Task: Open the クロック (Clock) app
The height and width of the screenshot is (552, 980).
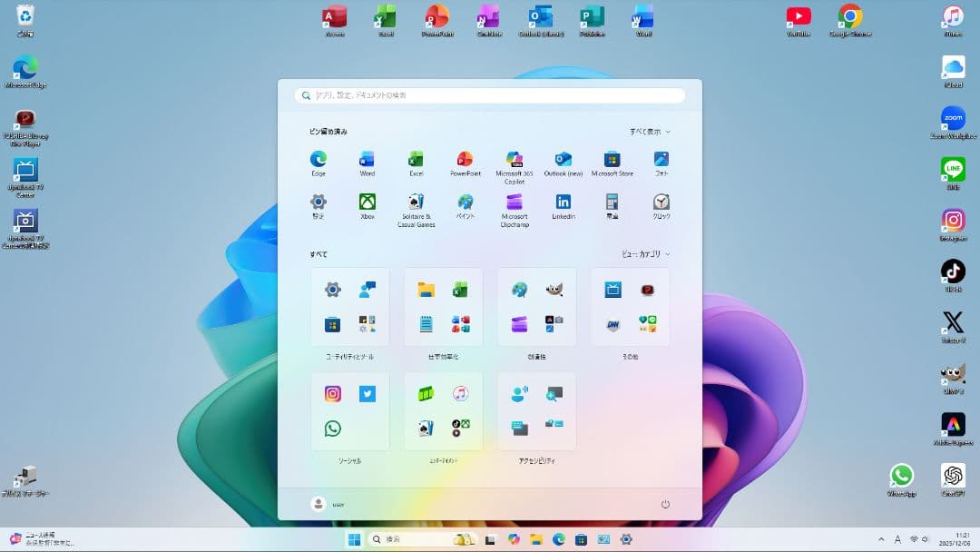Action: (x=661, y=203)
